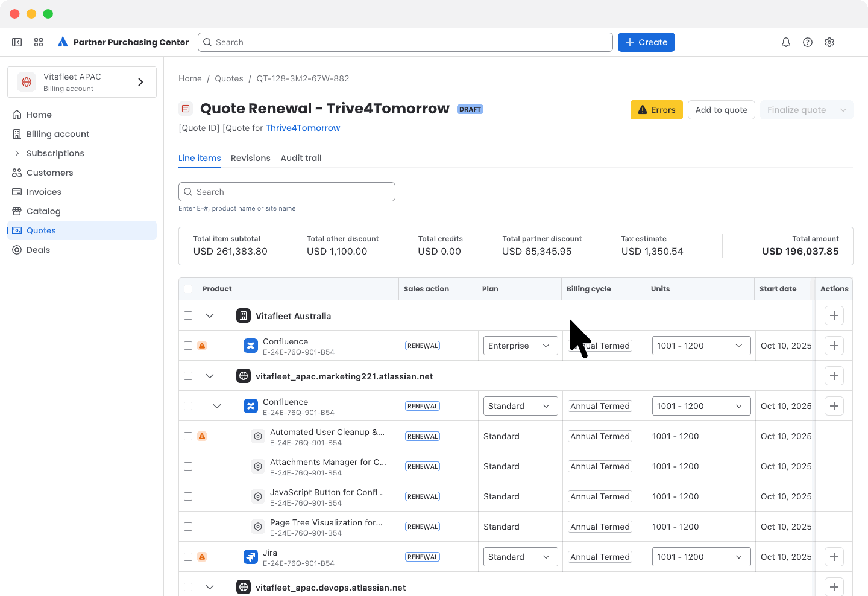868x596 pixels.
Task: Click warning icon on Automated User Cleanup row
Action: [x=203, y=436]
